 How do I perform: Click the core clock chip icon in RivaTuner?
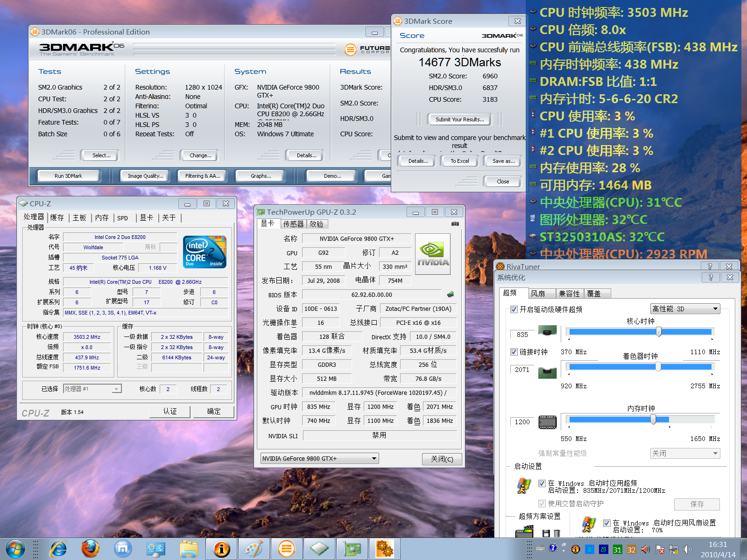[x=547, y=331]
